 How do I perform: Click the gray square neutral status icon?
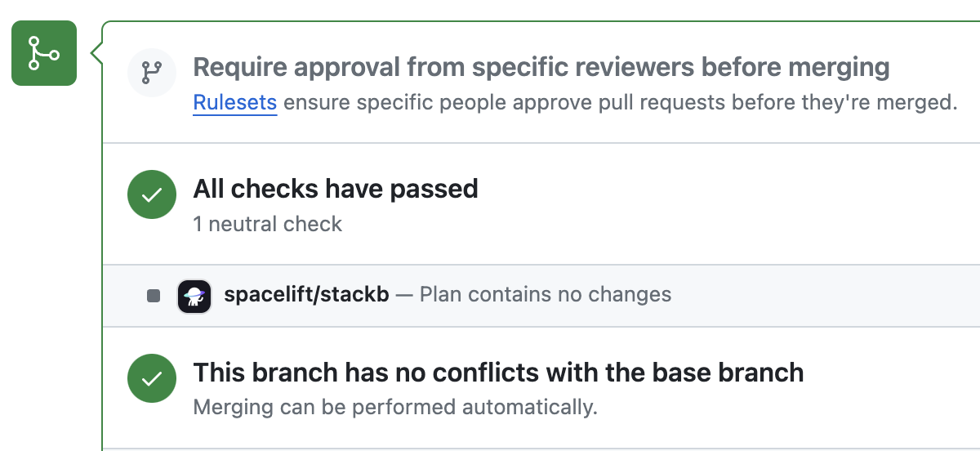pos(154,295)
